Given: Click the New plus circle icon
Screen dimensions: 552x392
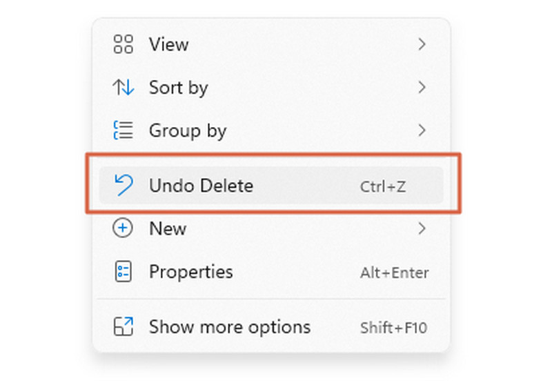Looking at the screenshot, I should [x=123, y=228].
